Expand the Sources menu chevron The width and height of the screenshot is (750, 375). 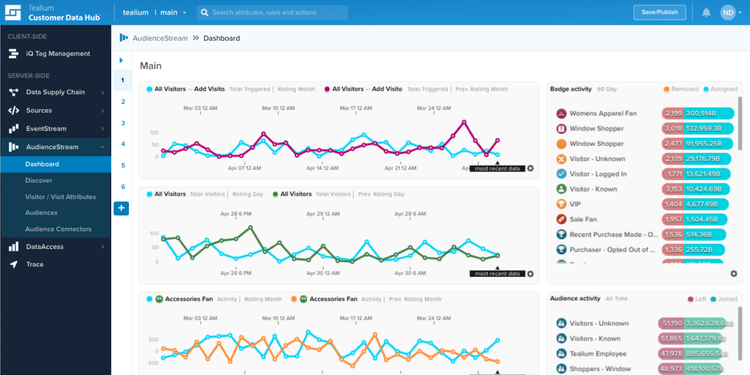(102, 111)
